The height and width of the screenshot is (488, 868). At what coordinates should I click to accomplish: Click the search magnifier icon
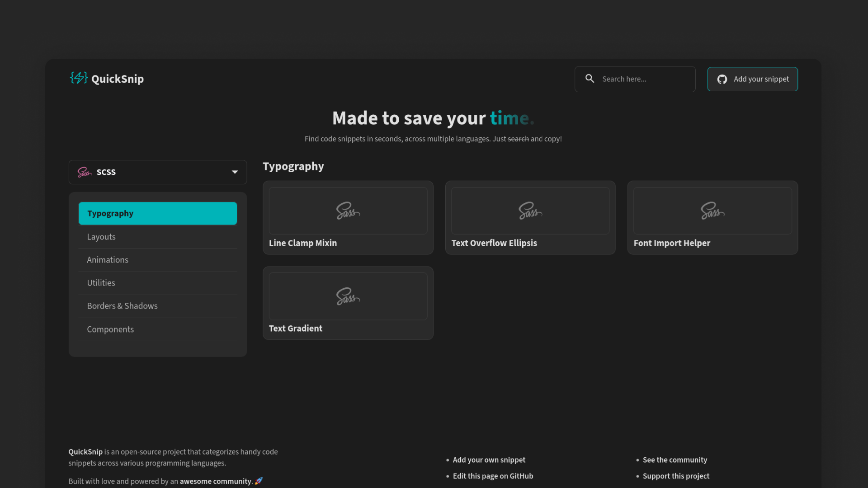pyautogui.click(x=590, y=78)
